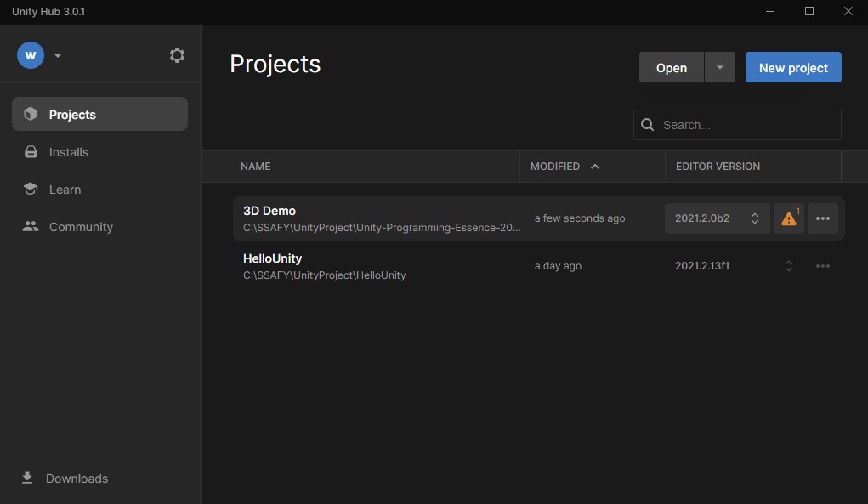This screenshot has height=504, width=868.
Task: Sort by EDITOR VERSION column
Action: [x=718, y=167]
